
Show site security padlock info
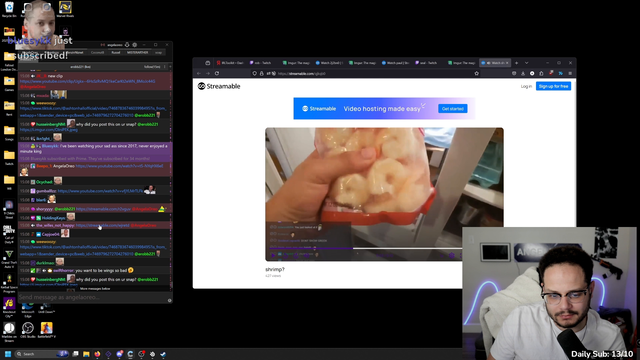[261, 73]
